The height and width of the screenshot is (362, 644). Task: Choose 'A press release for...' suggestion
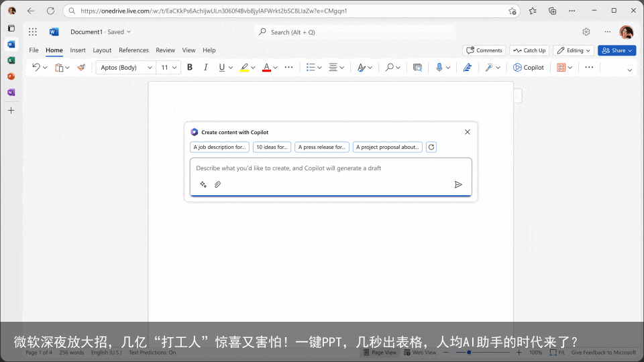322,147
